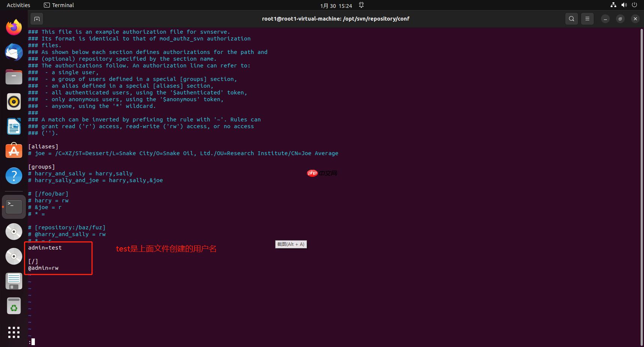
Task: Click the '# &joe = r' line
Action: tap(45, 207)
